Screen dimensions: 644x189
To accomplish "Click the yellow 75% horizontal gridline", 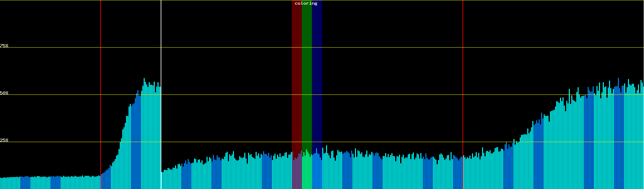I will 377,48.
